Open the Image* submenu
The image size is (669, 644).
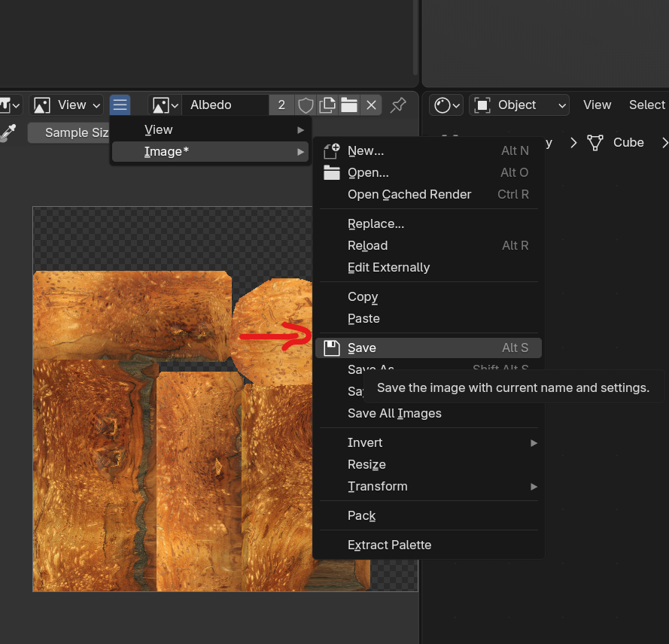tap(211, 151)
